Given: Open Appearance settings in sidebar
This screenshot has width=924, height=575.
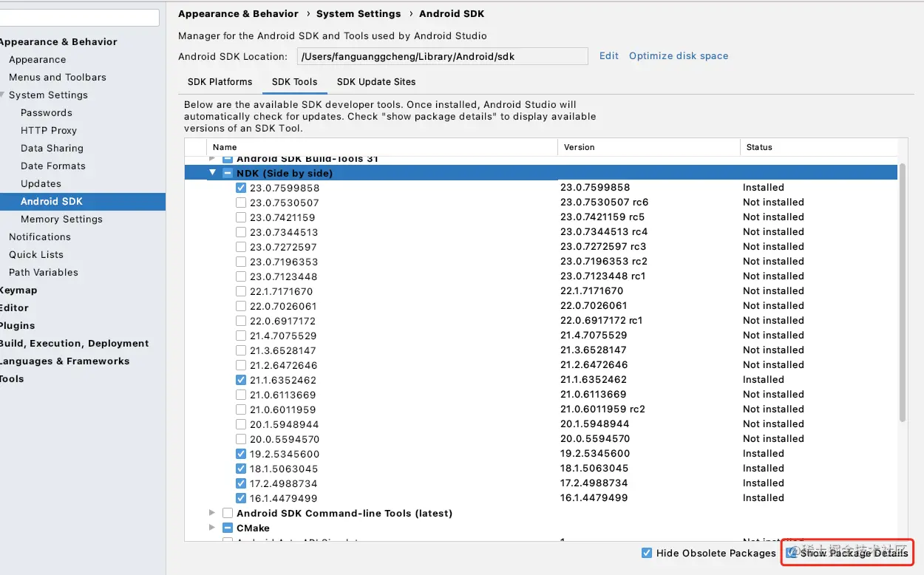Looking at the screenshot, I should pos(37,60).
